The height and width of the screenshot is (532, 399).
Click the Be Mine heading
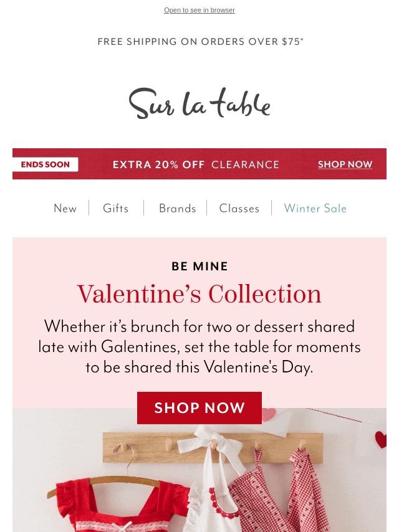(x=199, y=267)
